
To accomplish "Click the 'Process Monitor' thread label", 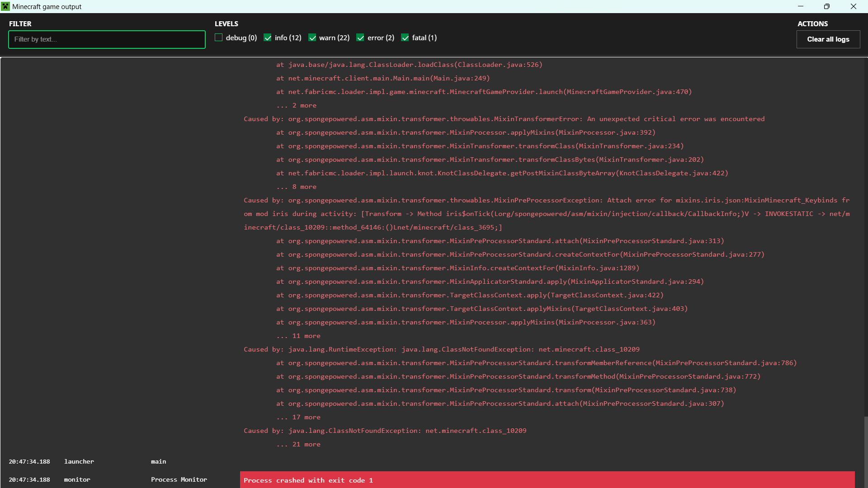I will pos(179,479).
